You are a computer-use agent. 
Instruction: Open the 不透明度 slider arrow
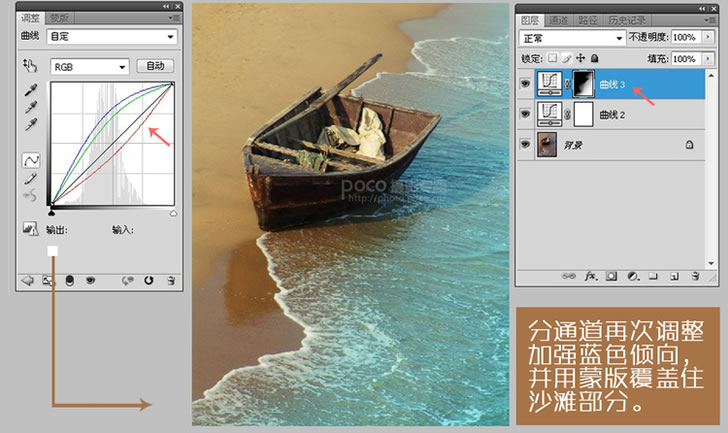(x=708, y=37)
